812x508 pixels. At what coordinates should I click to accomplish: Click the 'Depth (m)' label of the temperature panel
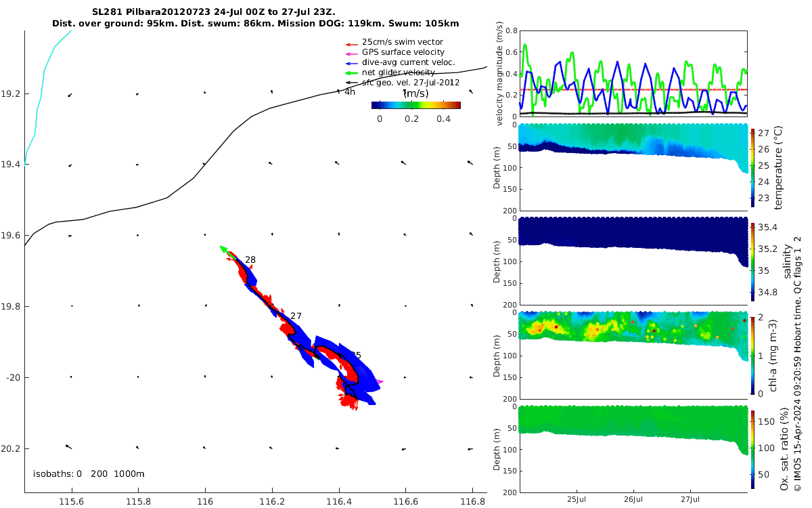(497, 167)
